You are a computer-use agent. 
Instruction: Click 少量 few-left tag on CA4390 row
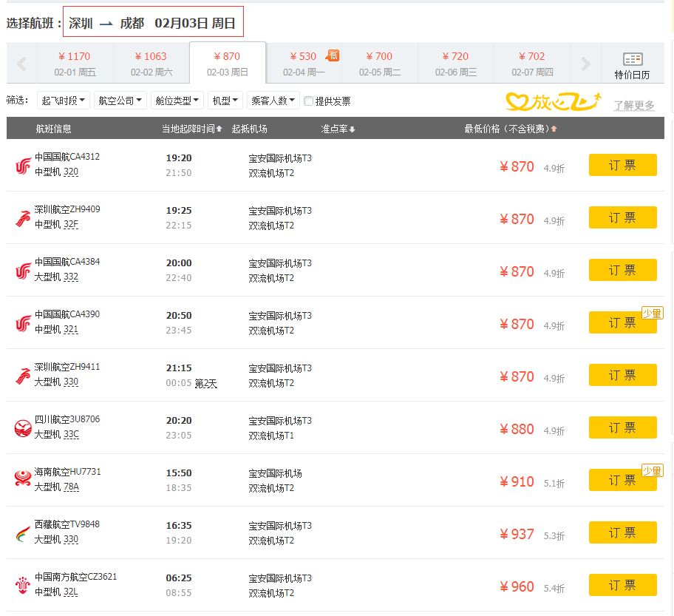(652, 313)
